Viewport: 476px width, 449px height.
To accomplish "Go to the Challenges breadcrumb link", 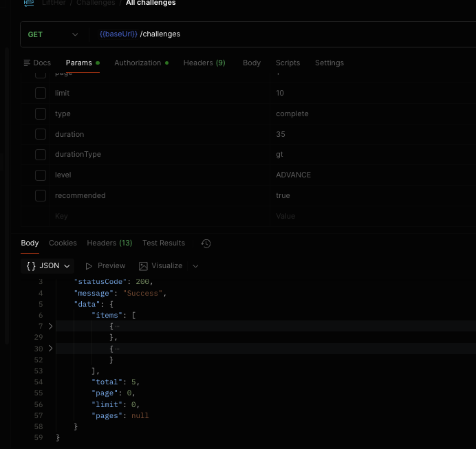I will (96, 3).
